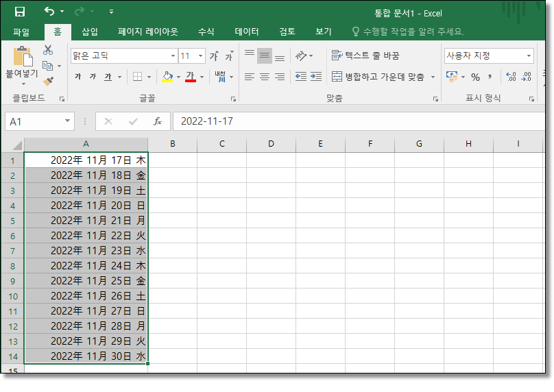Image resolution: width=554 pixels, height=392 pixels.
Task: Apply the Comma Style icon
Action: 490,77
